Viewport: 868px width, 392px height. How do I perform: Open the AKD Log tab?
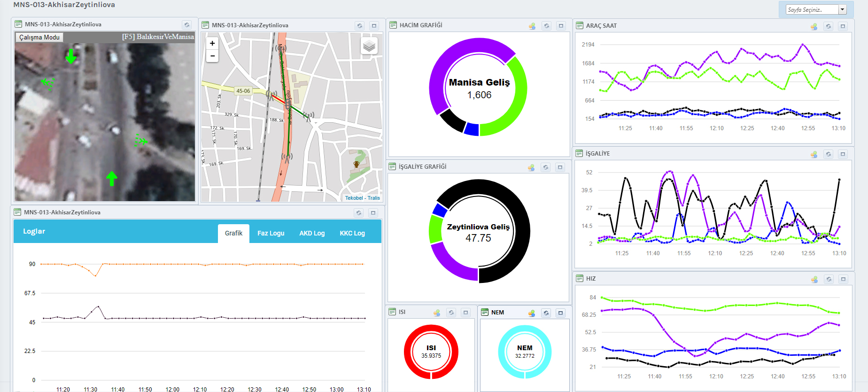(x=312, y=233)
